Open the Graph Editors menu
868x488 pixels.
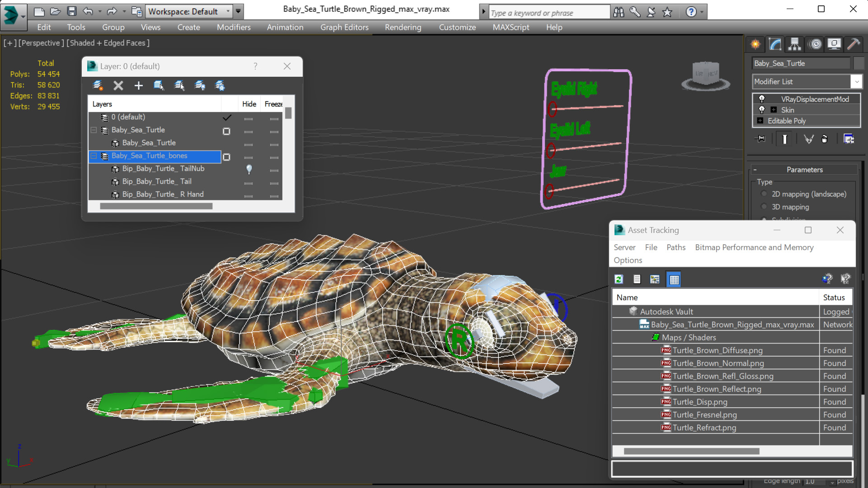pos(344,27)
